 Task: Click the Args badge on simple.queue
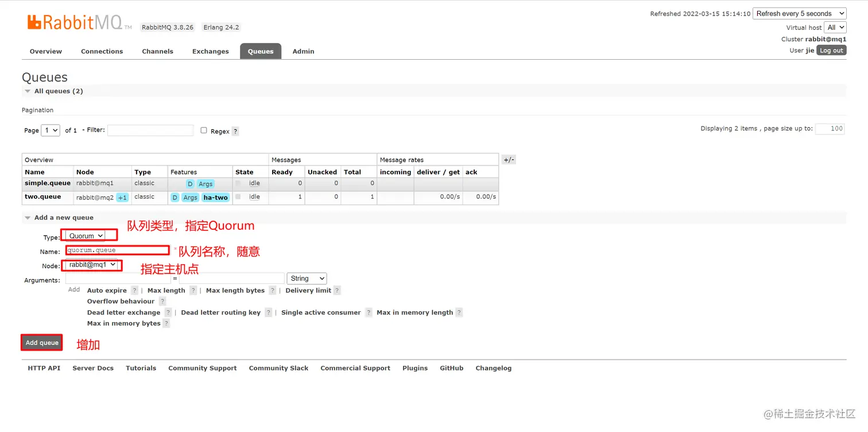coord(206,184)
